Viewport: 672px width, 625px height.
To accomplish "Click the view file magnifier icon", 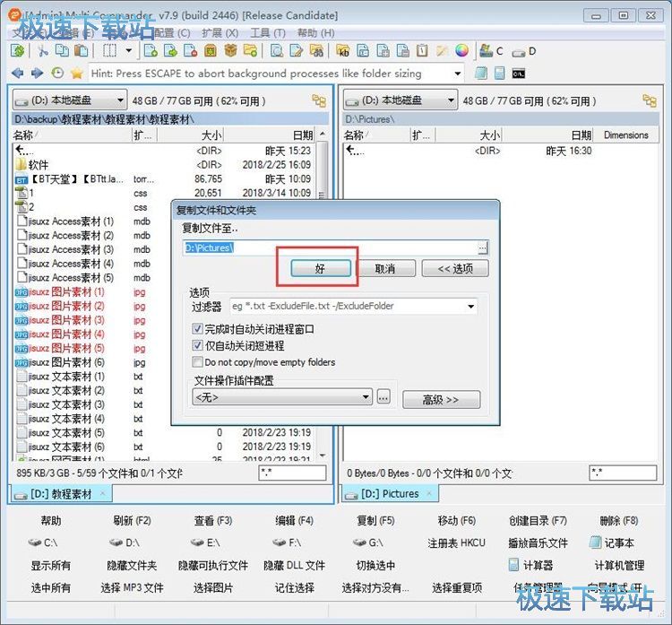I will click(x=277, y=51).
